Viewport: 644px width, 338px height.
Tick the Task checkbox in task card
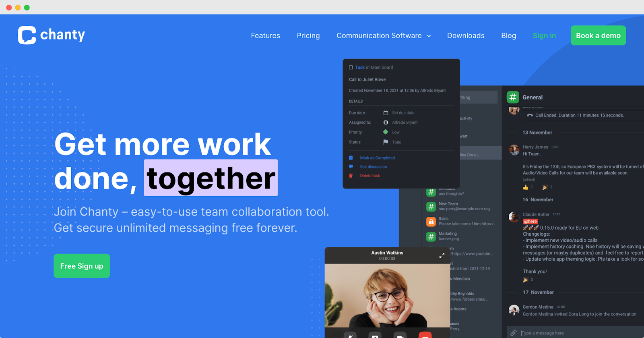(351, 67)
